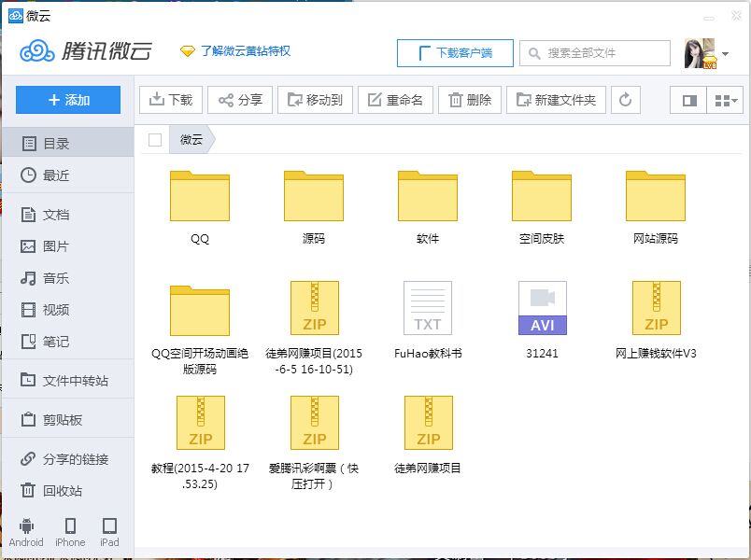
Task: Show the 音乐 music category
Action: (67, 278)
